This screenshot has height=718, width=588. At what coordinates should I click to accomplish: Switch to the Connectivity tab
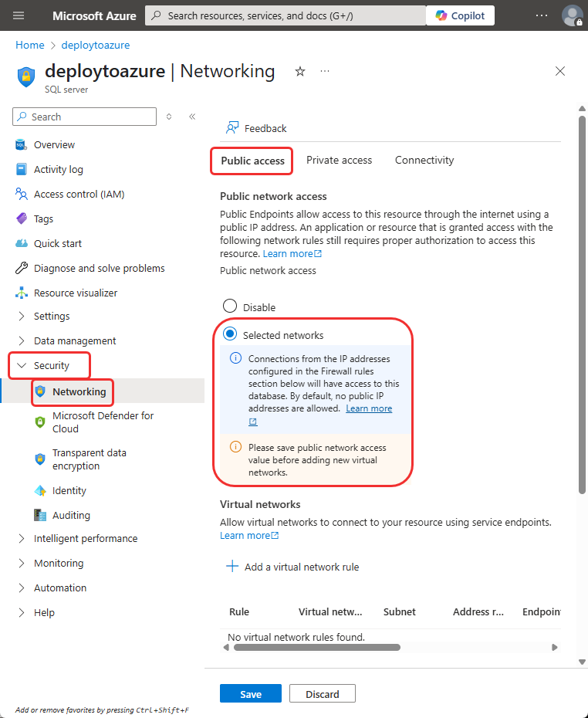coord(424,161)
